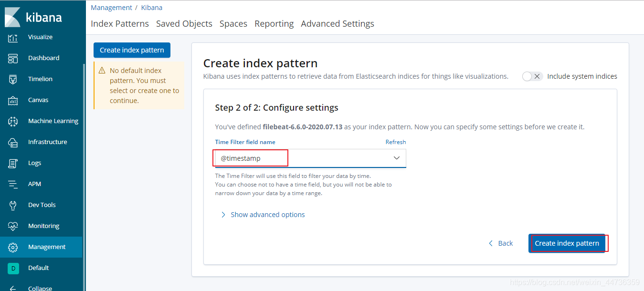Switch to Reporting tab
Image resolution: width=644 pixels, height=291 pixels.
pos(274,23)
